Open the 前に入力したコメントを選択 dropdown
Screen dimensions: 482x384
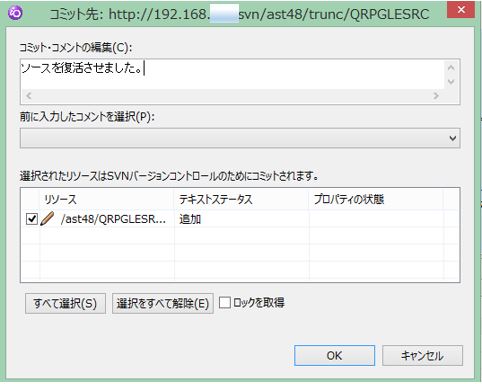(240, 138)
